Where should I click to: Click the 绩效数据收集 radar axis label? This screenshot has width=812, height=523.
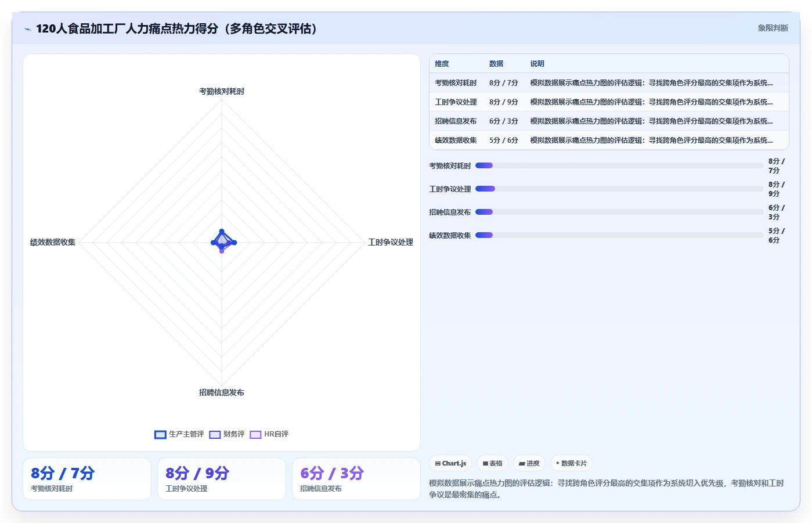[x=53, y=243]
